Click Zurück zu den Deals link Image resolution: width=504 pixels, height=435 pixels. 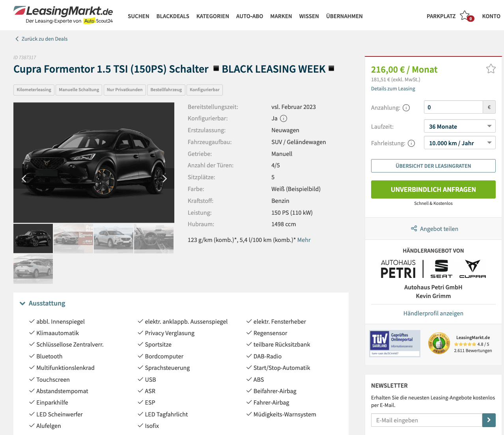pyautogui.click(x=45, y=39)
